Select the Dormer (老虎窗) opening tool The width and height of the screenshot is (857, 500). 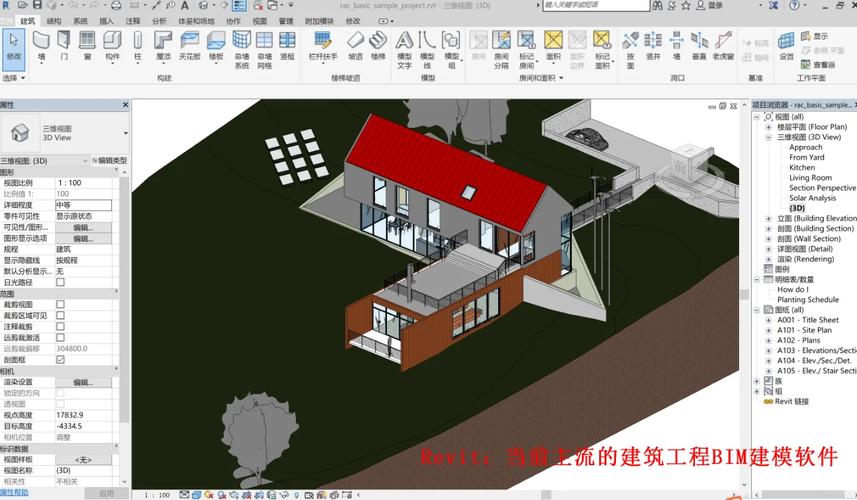(x=723, y=45)
